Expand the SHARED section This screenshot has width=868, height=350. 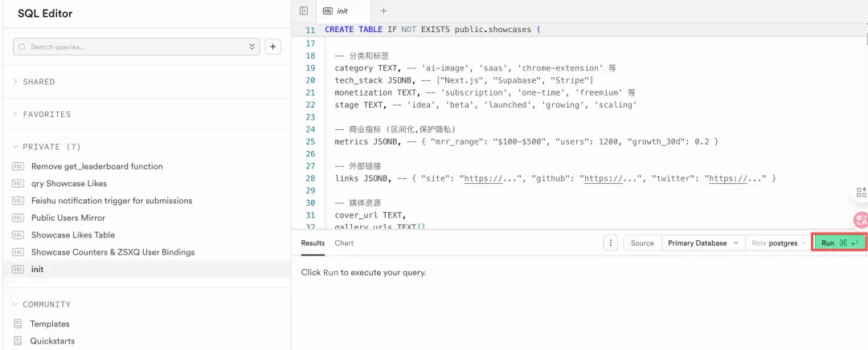39,82
